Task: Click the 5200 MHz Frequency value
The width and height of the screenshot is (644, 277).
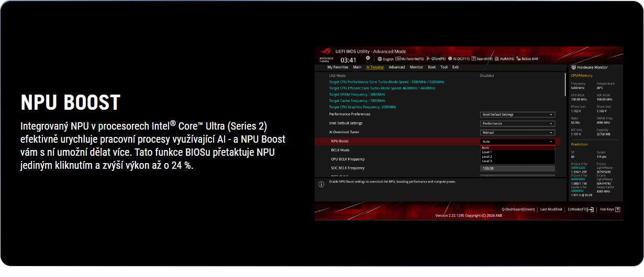Action: (x=578, y=88)
